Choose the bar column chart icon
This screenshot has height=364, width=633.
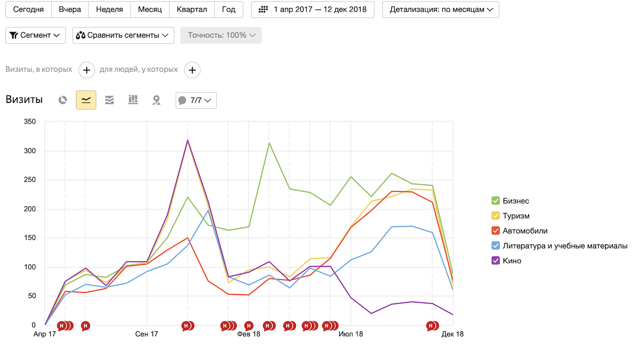[133, 100]
